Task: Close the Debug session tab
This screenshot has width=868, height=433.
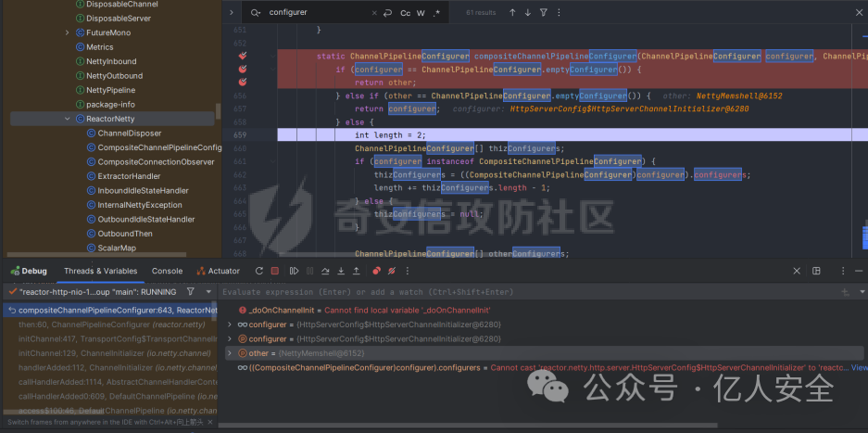Action: (x=797, y=271)
